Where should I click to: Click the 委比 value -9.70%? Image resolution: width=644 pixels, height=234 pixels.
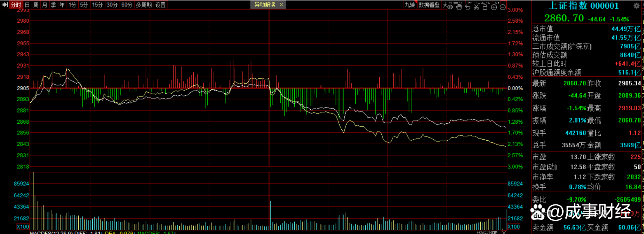pyautogui.click(x=577, y=200)
